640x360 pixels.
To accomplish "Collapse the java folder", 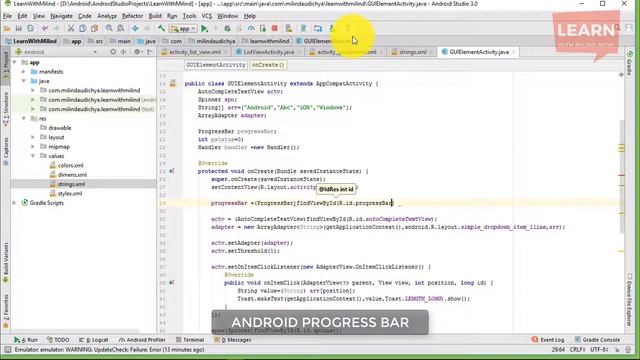I will point(24,81).
